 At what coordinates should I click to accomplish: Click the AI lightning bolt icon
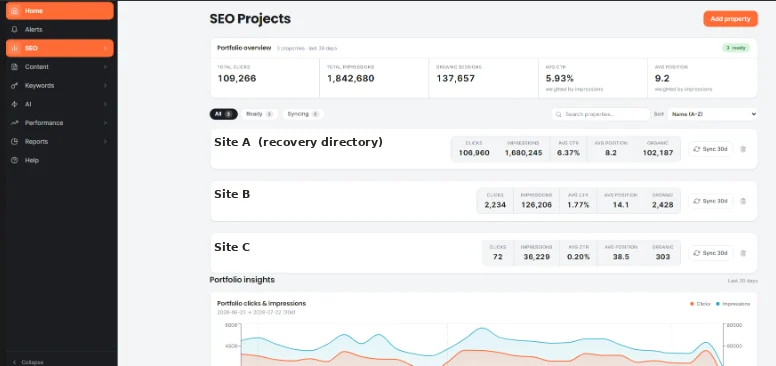[14, 104]
